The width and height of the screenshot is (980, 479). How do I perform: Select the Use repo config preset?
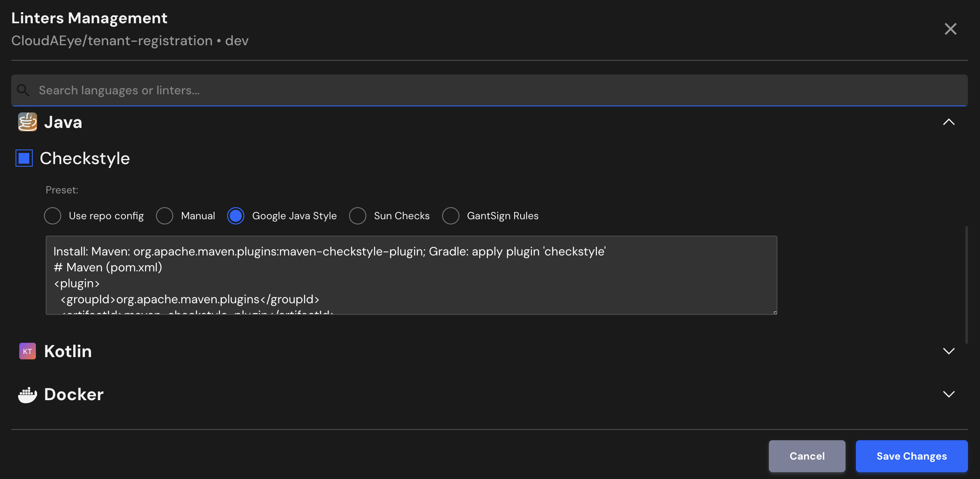[53, 216]
